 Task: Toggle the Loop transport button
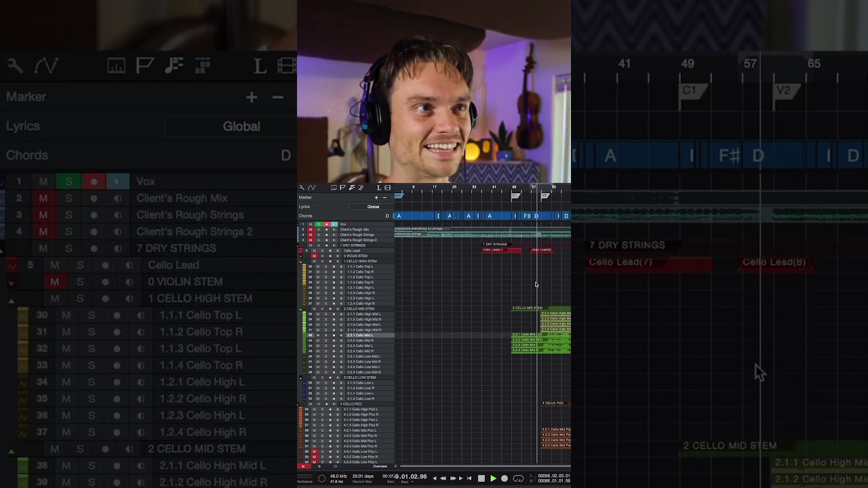[x=518, y=479]
